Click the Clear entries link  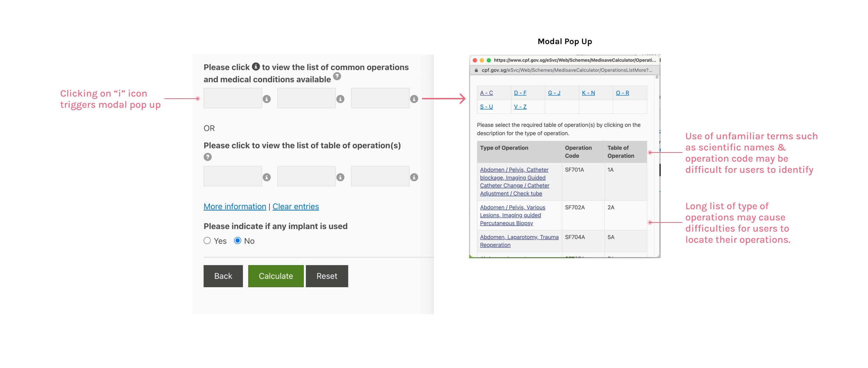(x=296, y=207)
